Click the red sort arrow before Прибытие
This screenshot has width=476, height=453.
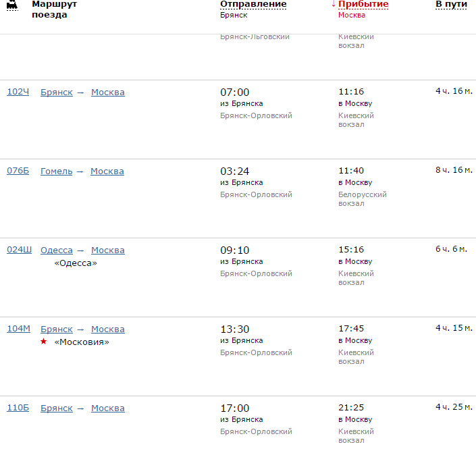(x=334, y=4)
